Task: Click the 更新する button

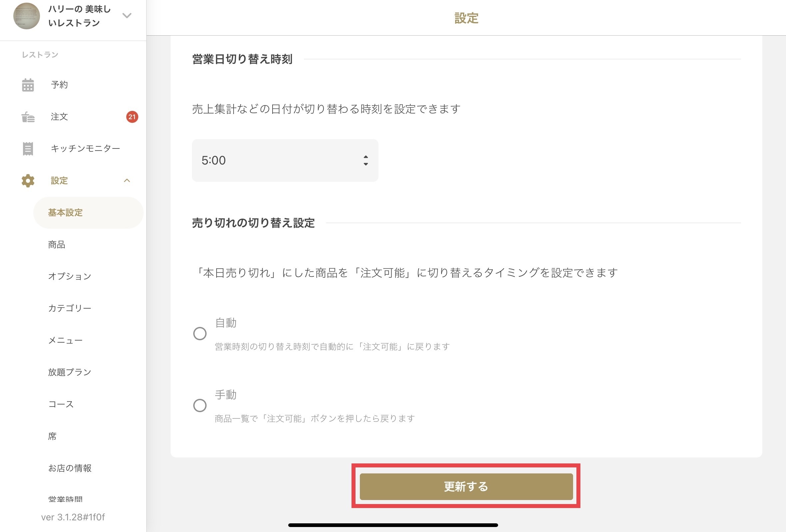Action: pyautogui.click(x=466, y=486)
